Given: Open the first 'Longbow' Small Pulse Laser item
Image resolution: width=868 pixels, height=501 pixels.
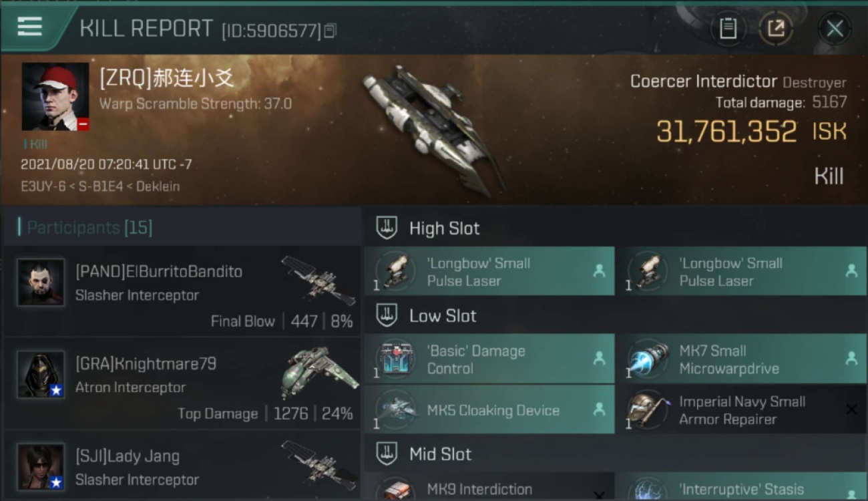Looking at the screenshot, I should (489, 271).
